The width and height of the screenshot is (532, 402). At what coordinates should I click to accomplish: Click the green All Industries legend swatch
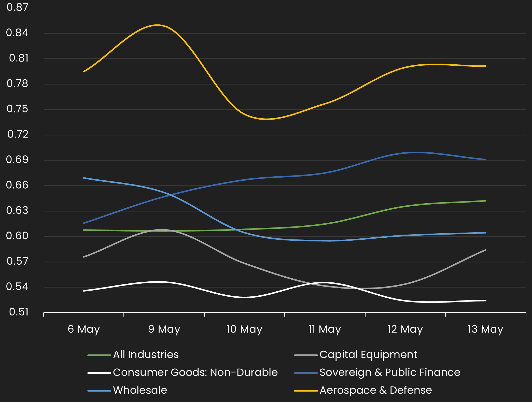99,355
